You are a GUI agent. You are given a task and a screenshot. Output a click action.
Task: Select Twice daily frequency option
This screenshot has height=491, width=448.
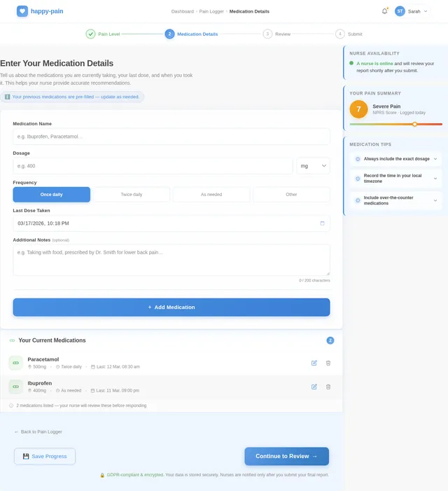click(132, 195)
